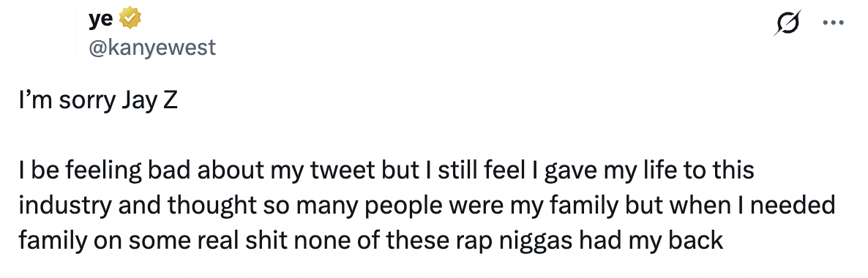Click the gold verified badge
868x278 pixels.
pyautogui.click(x=130, y=19)
